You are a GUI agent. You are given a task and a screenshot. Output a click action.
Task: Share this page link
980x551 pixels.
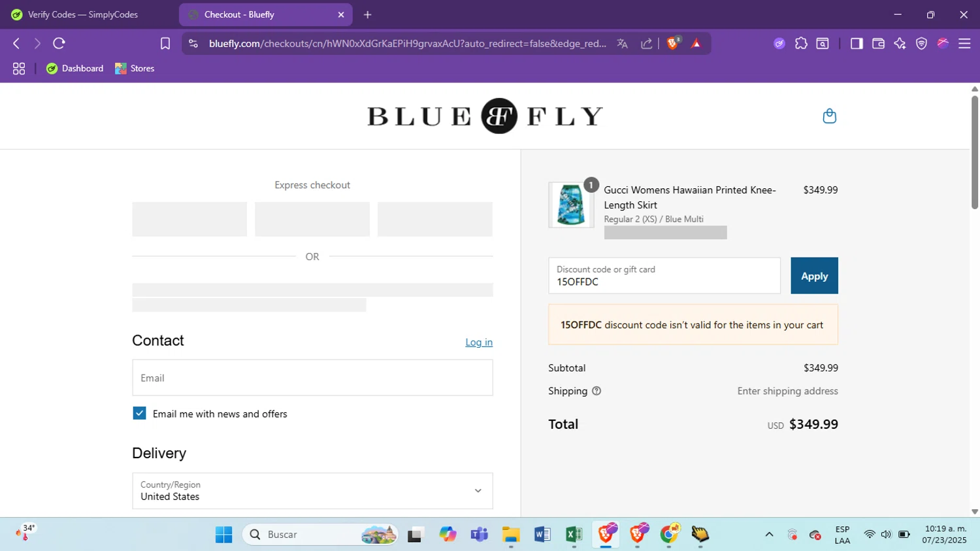pyautogui.click(x=646, y=44)
